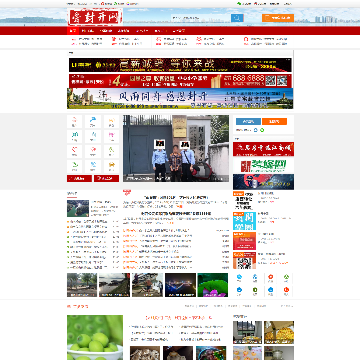Open the dark blue 2019 sidebar banner
The image size is (360, 360).
263,182
